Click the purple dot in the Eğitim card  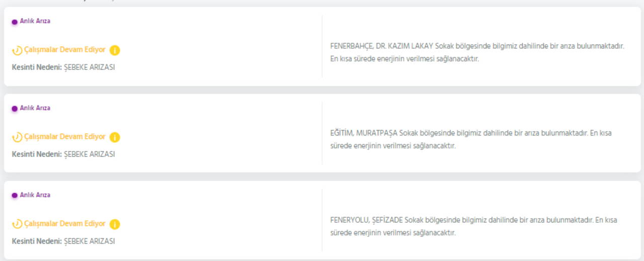click(x=15, y=109)
